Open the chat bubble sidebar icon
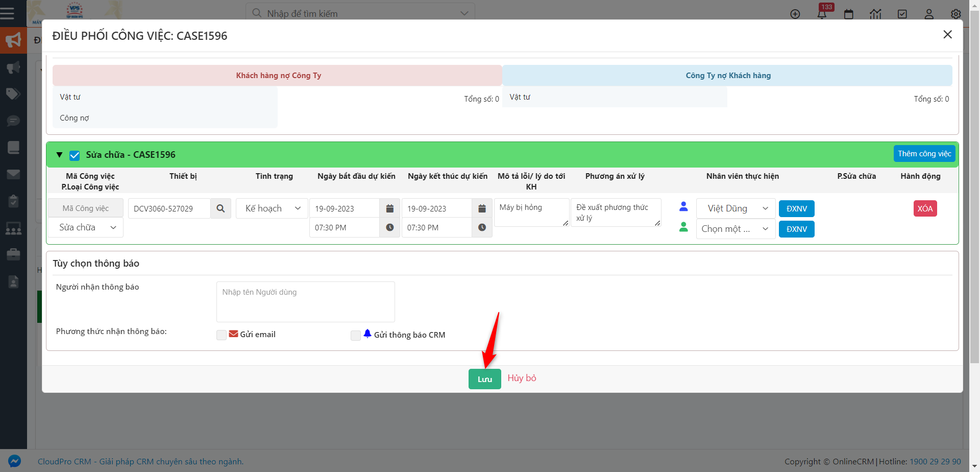This screenshot has height=472, width=980. point(13,121)
